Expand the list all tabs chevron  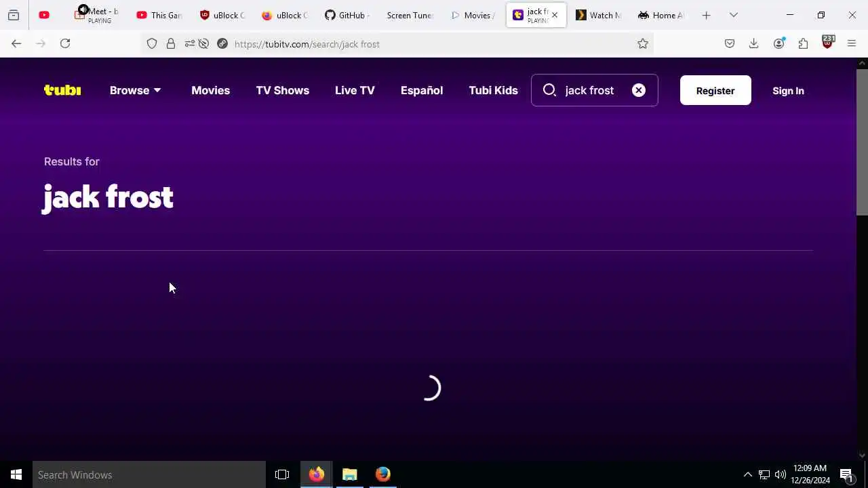pyautogui.click(x=733, y=15)
